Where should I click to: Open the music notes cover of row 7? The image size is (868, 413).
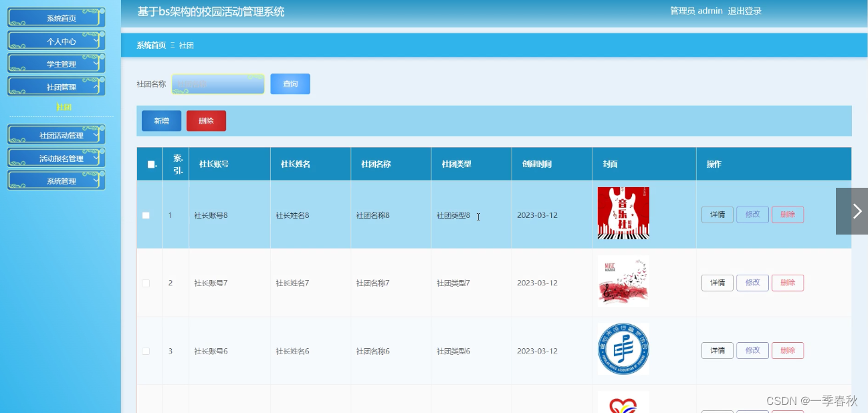tap(623, 281)
